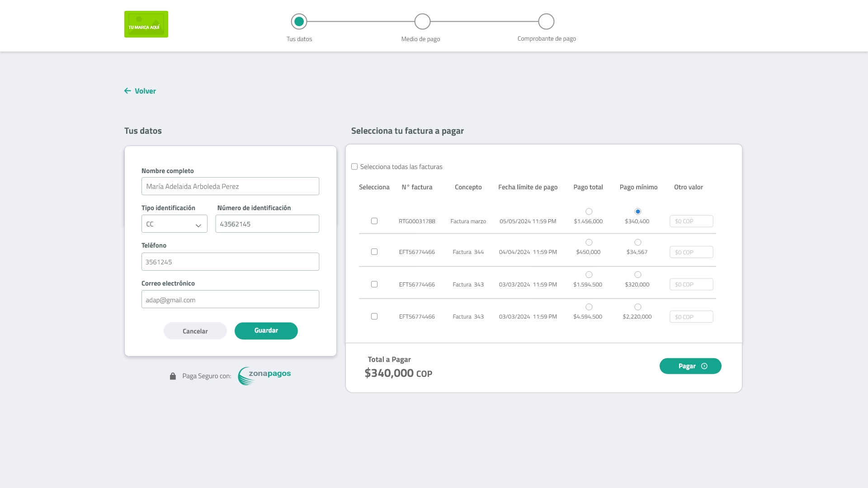This screenshot has height=488, width=868.
Task: Click the Correo electrónico input field
Action: coord(230,300)
